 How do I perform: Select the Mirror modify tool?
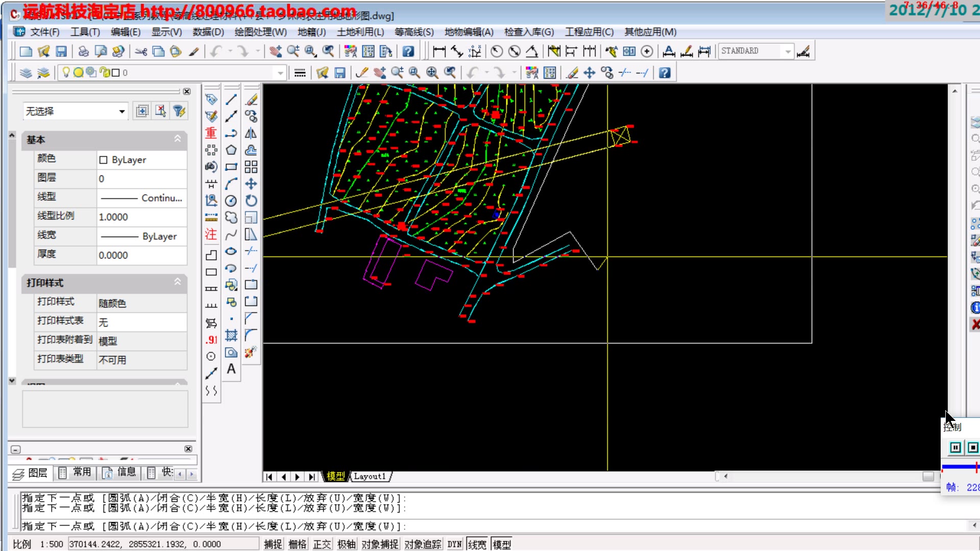pyautogui.click(x=251, y=133)
